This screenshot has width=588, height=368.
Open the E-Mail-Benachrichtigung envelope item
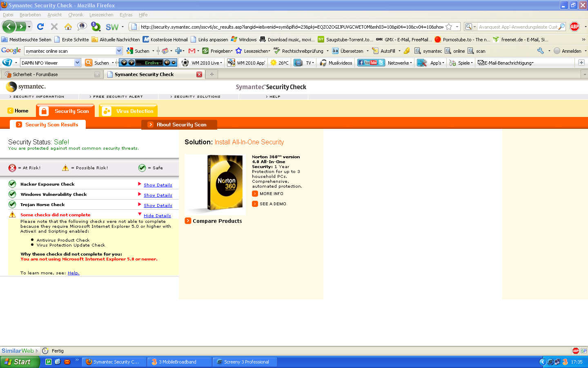click(506, 63)
